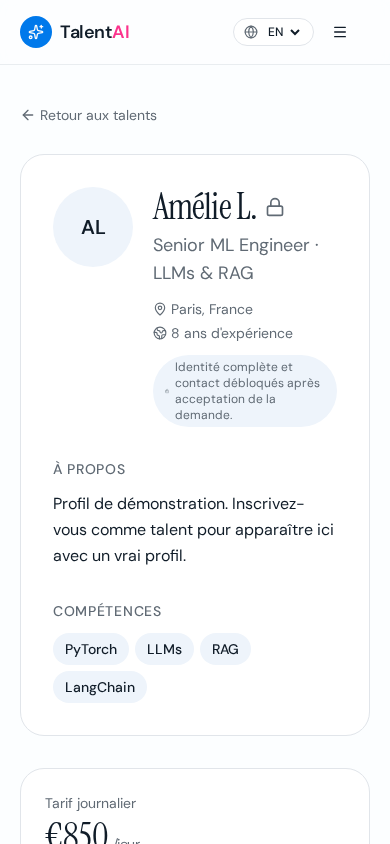Select the LangChain skill tag
This screenshot has width=390, height=844.
coord(100,687)
